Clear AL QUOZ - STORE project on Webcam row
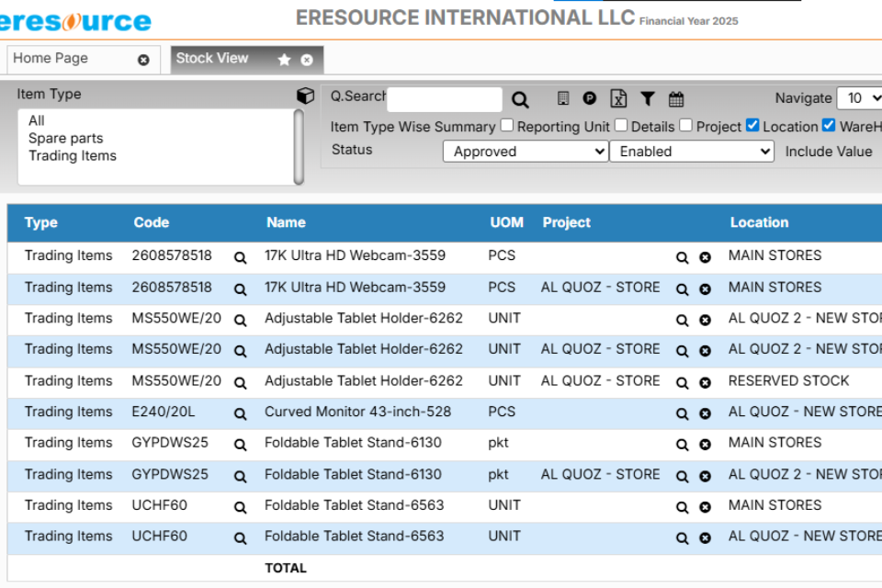 pyautogui.click(x=705, y=289)
